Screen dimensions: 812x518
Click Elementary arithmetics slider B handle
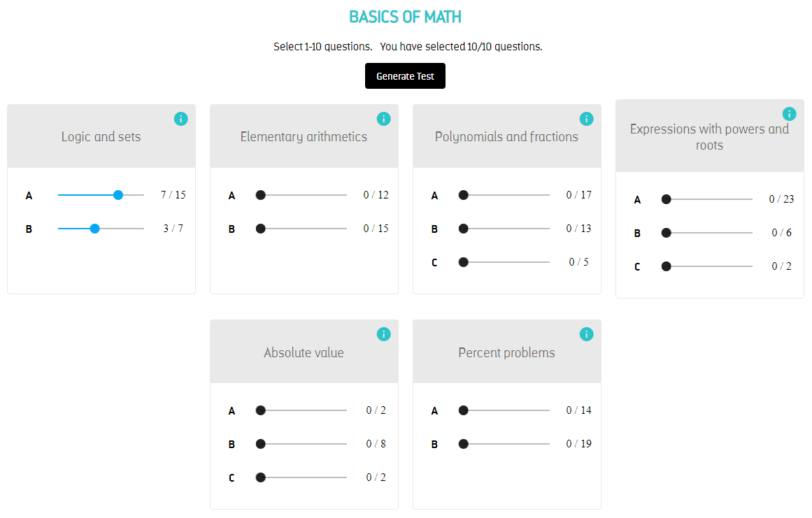pyautogui.click(x=261, y=229)
